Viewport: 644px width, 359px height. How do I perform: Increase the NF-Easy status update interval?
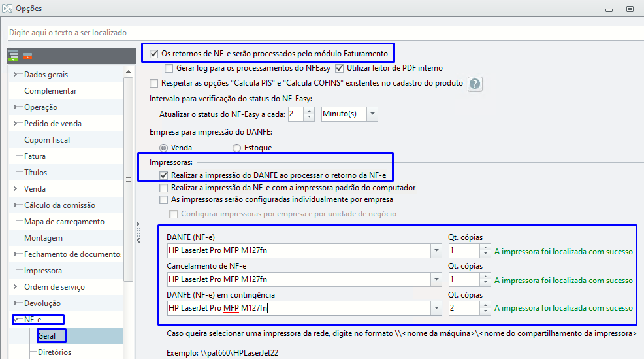[x=310, y=111]
